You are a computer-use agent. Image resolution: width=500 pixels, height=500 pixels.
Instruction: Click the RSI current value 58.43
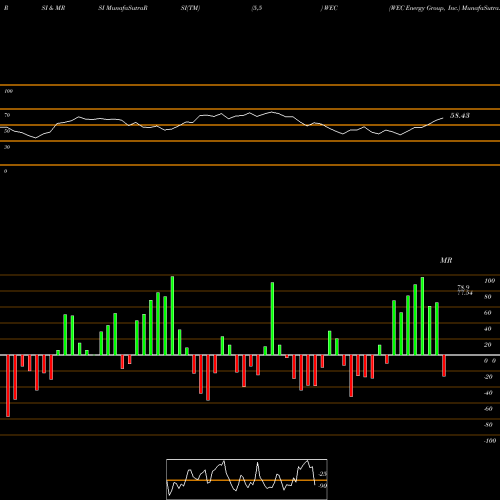click(x=460, y=116)
